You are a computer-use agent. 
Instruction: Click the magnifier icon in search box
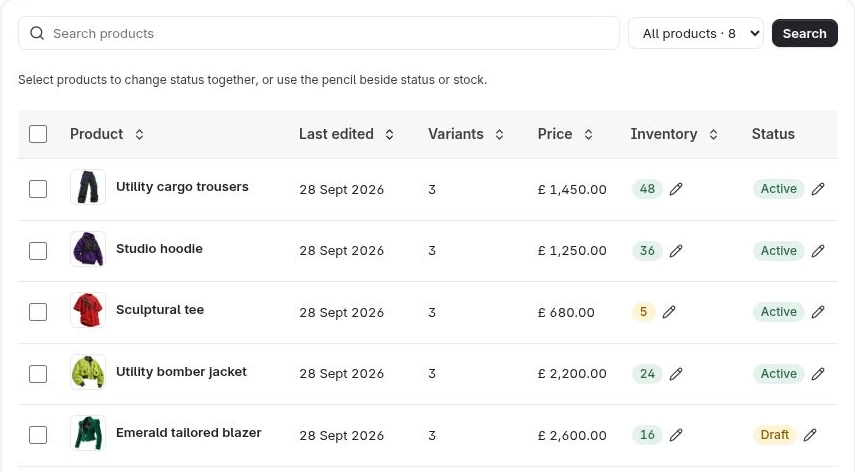pos(37,33)
